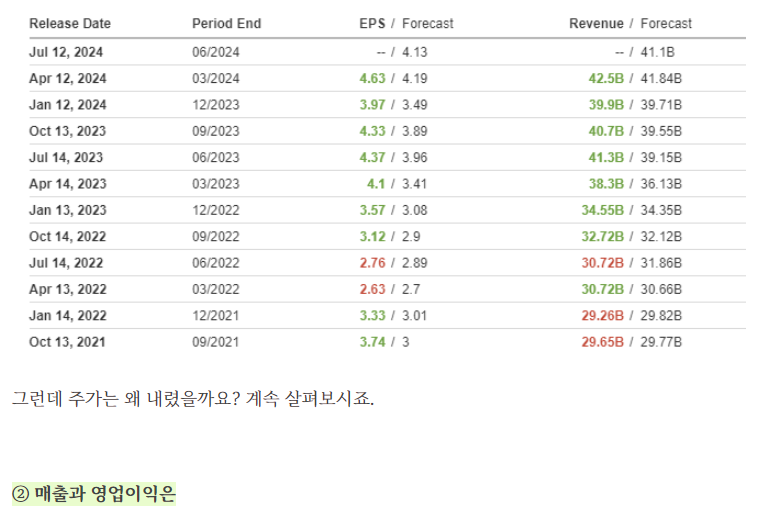Select the Apr 12, 2024 release date
767x523 pixels.
pos(68,79)
